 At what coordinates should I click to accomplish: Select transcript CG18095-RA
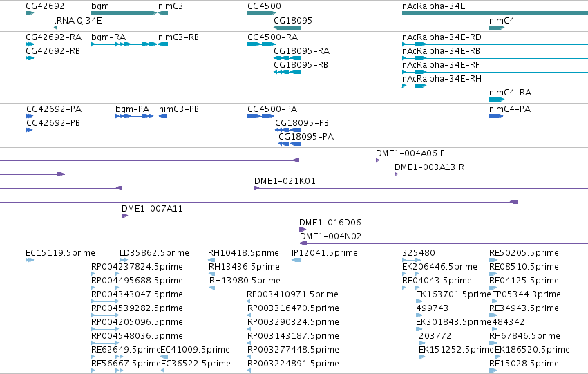287,58
